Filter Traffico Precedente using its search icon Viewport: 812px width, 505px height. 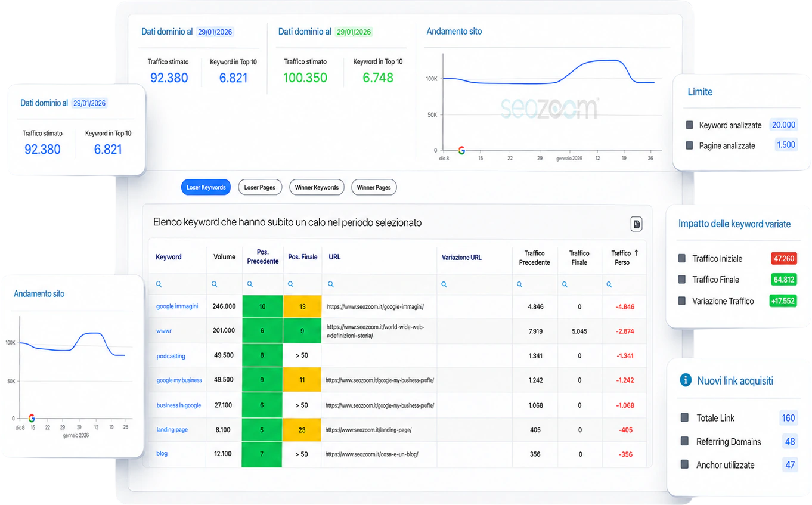[x=520, y=284]
